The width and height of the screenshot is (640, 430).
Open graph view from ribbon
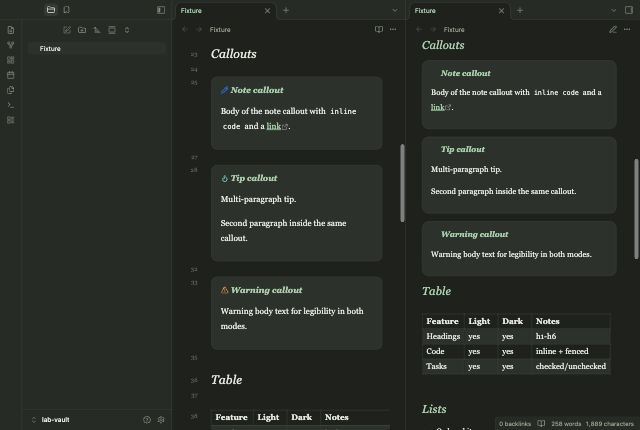click(11, 45)
